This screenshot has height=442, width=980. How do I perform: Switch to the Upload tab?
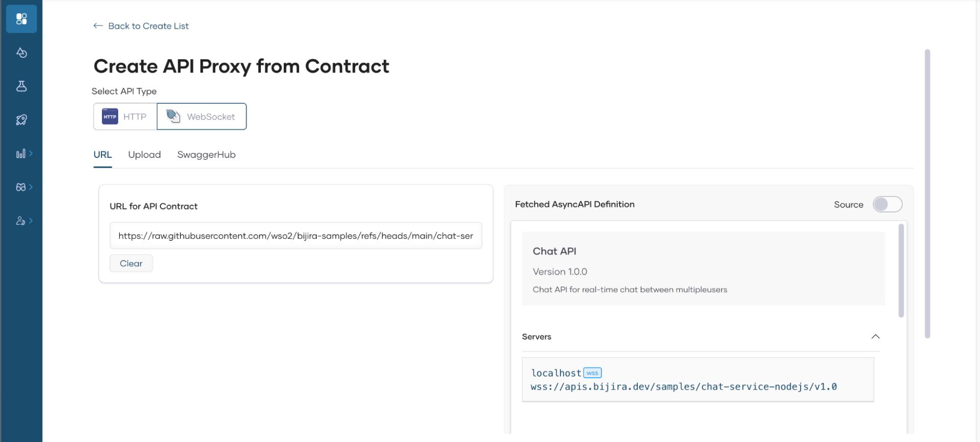(144, 155)
